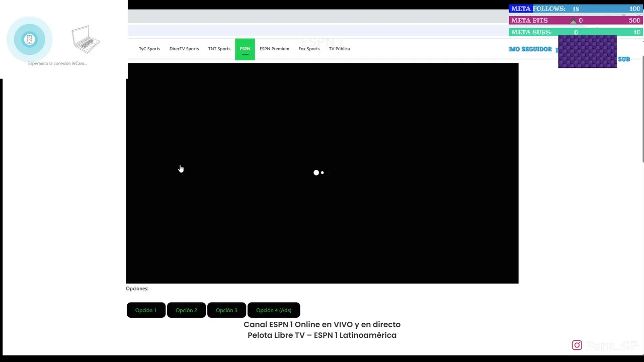Open the TyC Sports channel tab
Screen dimensions: 644x362
149,49
